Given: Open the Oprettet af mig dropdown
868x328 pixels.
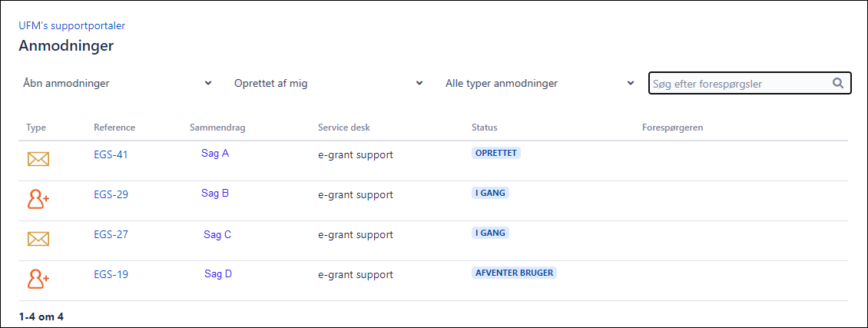Looking at the screenshot, I should 328,83.
